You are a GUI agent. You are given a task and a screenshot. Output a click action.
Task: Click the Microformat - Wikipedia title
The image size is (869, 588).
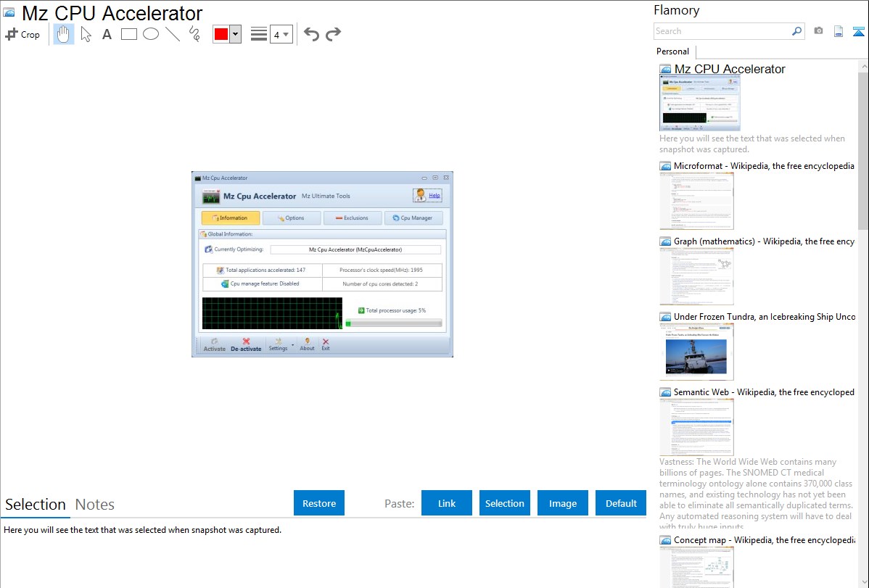pos(764,166)
